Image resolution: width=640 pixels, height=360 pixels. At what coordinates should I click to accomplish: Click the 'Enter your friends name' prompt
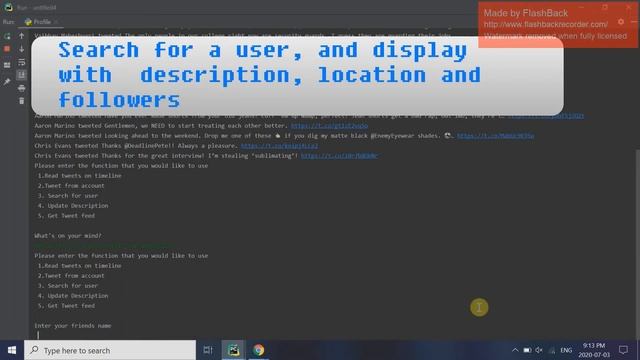click(73, 326)
